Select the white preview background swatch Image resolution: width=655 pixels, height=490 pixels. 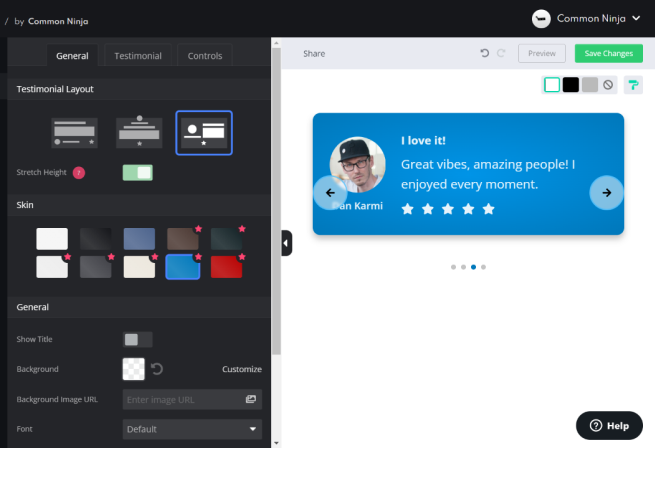tap(552, 85)
